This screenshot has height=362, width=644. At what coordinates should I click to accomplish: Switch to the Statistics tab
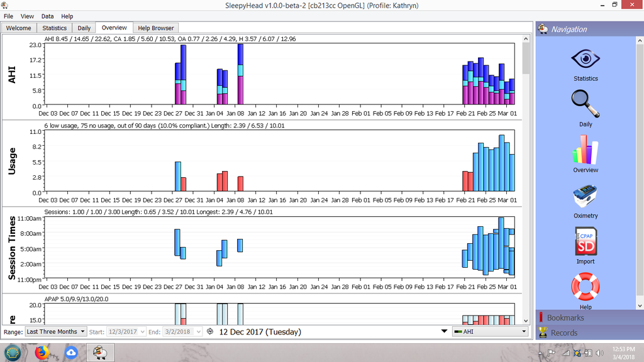54,28
